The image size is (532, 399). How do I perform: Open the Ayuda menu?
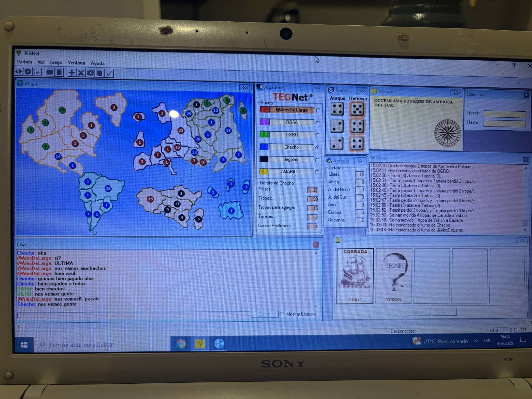[x=97, y=63]
